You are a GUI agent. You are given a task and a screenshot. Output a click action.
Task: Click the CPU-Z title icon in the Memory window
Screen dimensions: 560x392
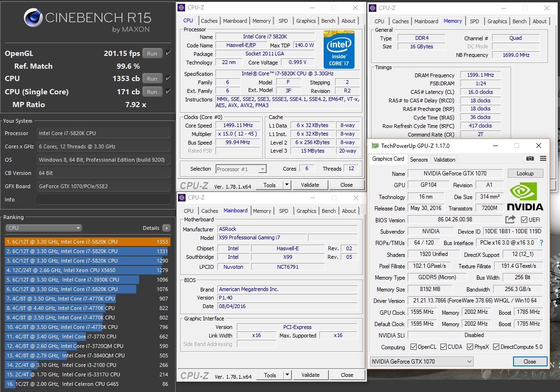(373, 8)
